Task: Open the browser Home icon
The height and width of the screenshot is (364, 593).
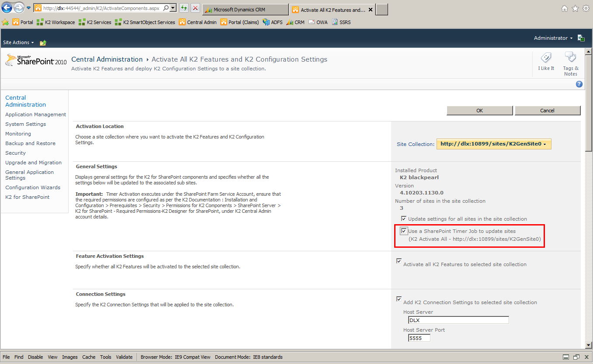Action: pos(565,8)
